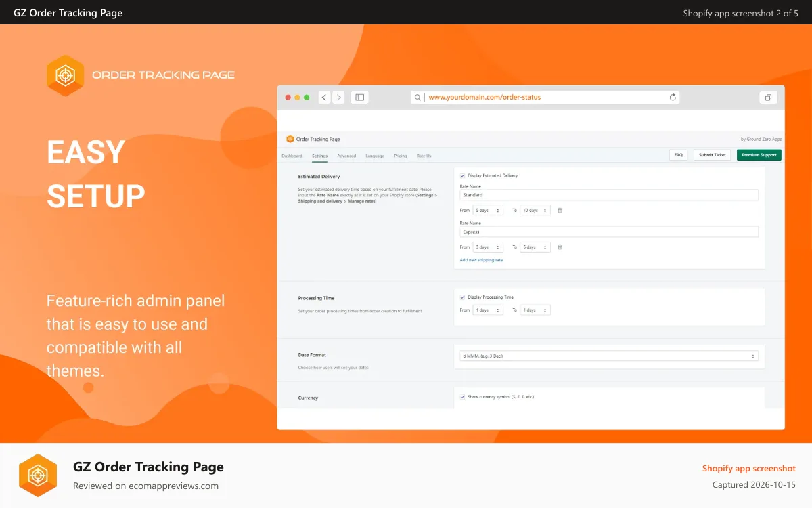Click the Order Tracking Page app logo
This screenshot has height=508, width=812.
[x=290, y=139]
